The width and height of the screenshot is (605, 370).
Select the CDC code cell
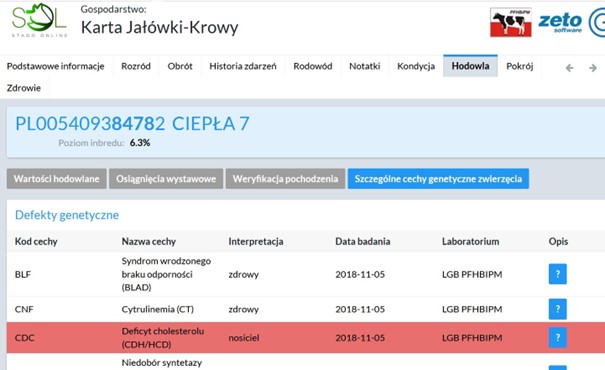[25, 338]
